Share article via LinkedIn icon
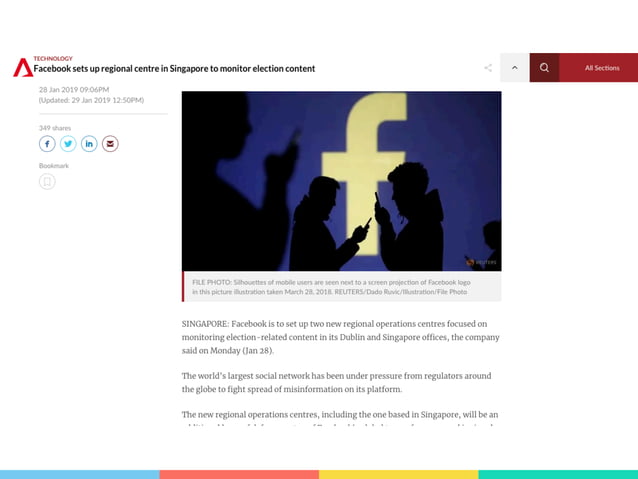Screen dimensions: 638x479 89,144
